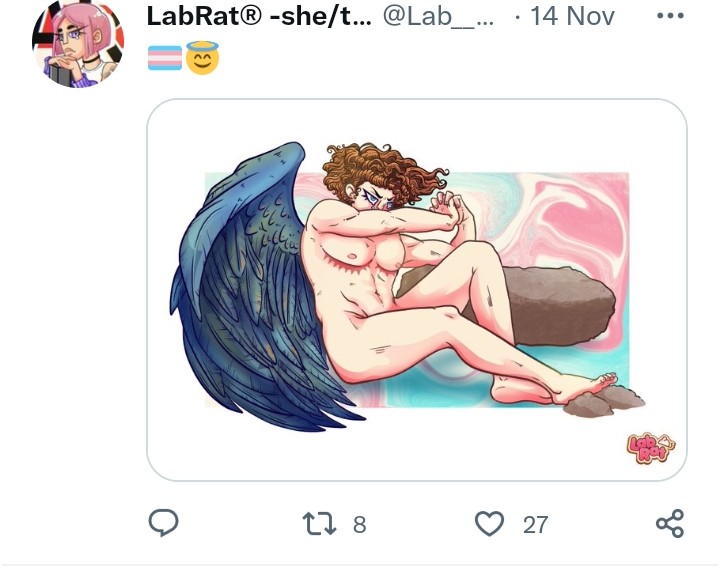Retweet the post using the arrows icon
Viewport: 720px width, 577px height.
[x=320, y=524]
